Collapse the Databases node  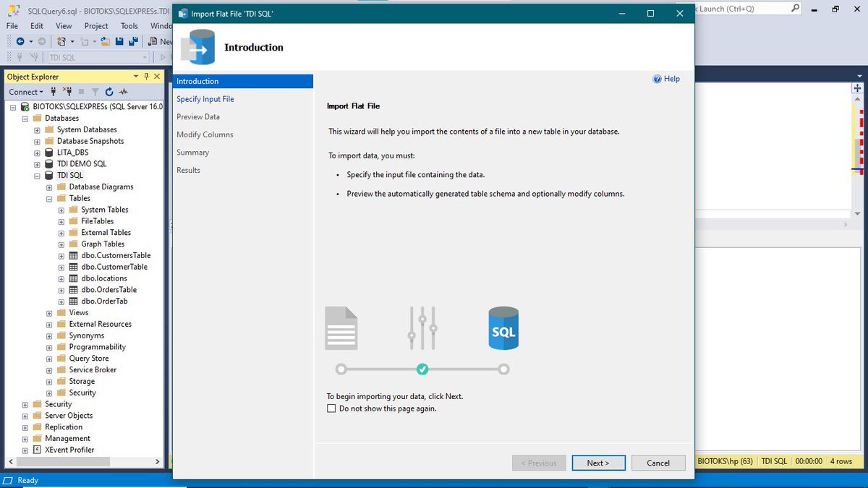25,118
